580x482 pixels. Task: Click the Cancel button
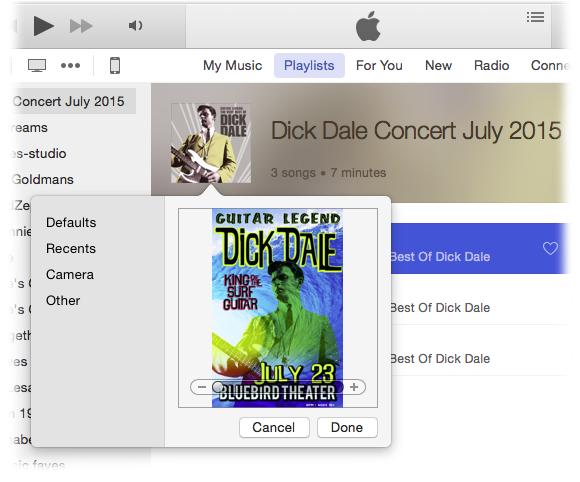(x=274, y=428)
